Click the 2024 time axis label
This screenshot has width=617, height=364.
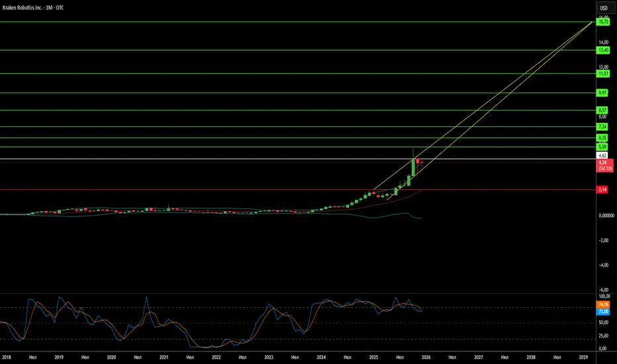pyautogui.click(x=321, y=357)
